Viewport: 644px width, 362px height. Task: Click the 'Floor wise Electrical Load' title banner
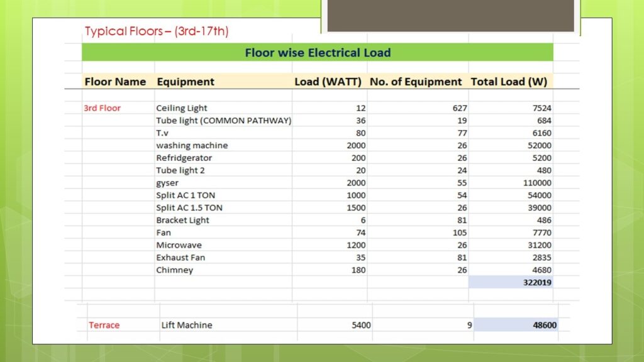click(x=318, y=52)
